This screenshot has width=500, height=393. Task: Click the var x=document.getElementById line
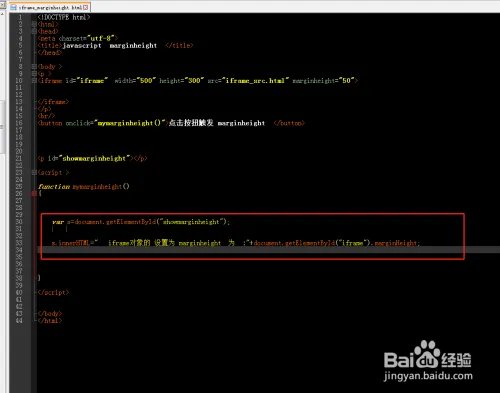click(141, 222)
